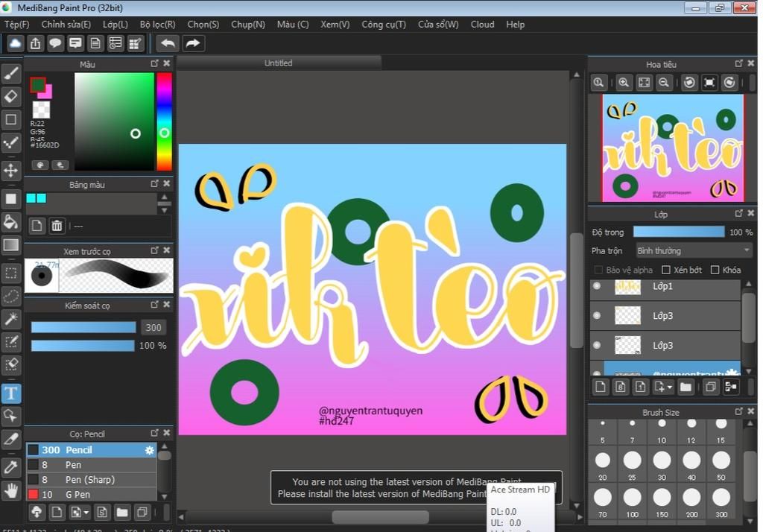Image resolution: width=763 pixels, height=532 pixels.
Task: Open the Chỉnh sửa(E) menu
Action: click(66, 25)
